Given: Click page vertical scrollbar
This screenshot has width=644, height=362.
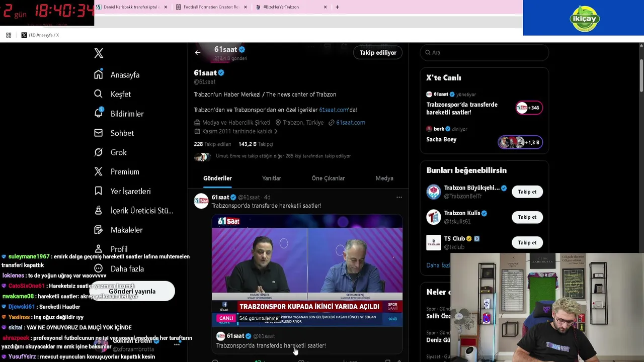Looking at the screenshot, I should tap(641, 75).
